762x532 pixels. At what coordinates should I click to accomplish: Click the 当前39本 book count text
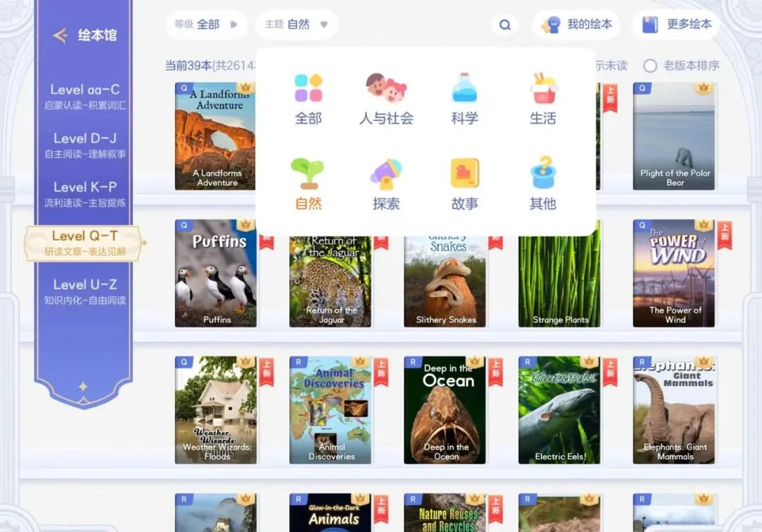pos(188,66)
